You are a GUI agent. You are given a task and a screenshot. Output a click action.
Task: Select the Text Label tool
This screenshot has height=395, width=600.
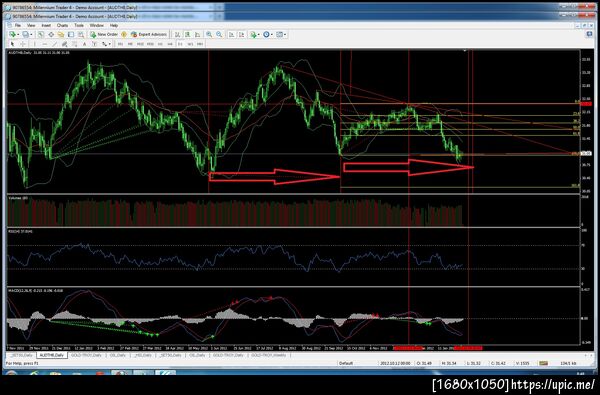94,44
